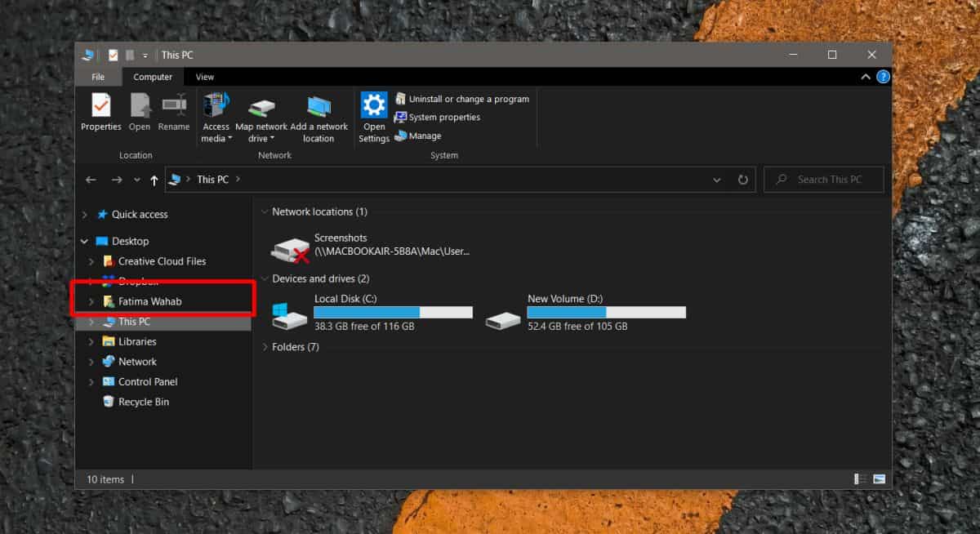Switch to large thumbnail view in status bar

click(x=880, y=479)
